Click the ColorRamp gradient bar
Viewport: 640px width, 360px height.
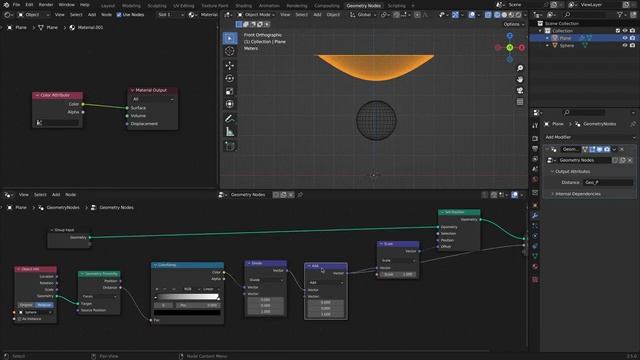click(187, 297)
